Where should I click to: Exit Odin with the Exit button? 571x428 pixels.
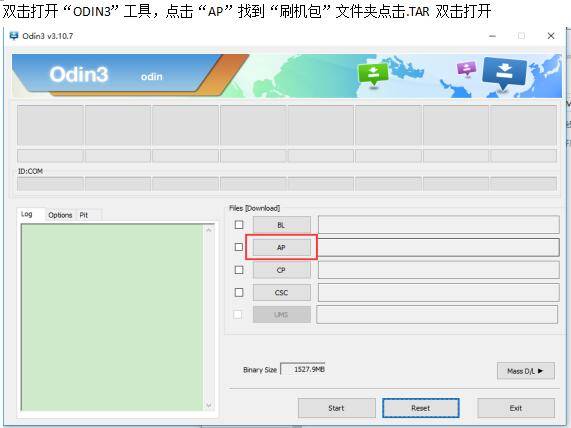(516, 408)
